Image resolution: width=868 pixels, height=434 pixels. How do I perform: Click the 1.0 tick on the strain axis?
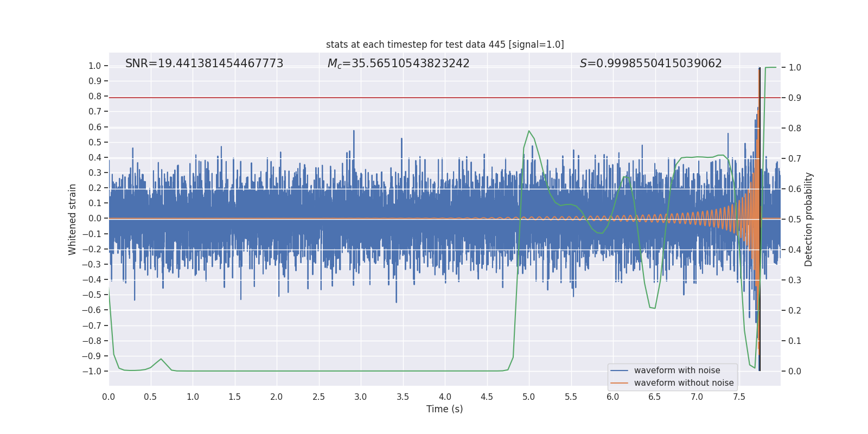click(x=95, y=66)
